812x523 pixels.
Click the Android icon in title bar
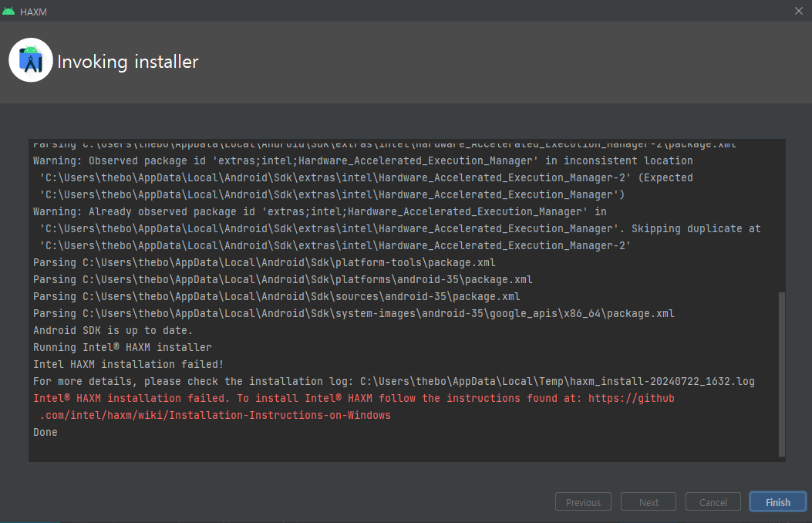point(8,12)
